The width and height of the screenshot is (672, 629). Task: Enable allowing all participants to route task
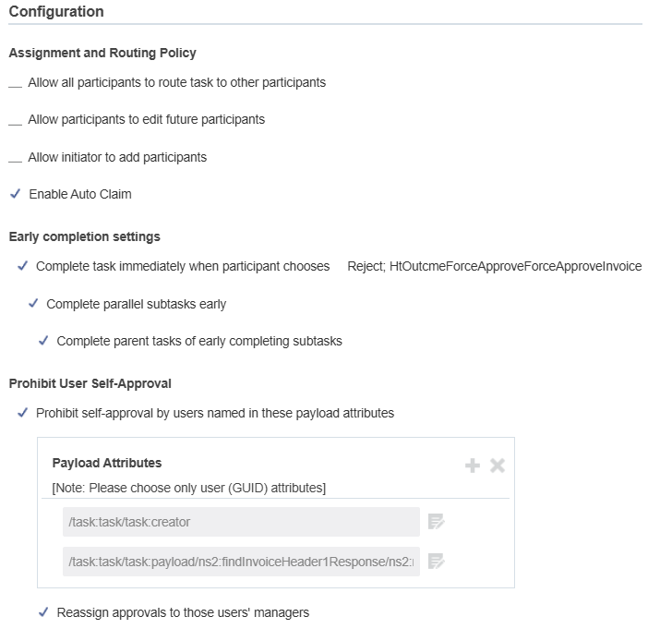(x=15, y=83)
